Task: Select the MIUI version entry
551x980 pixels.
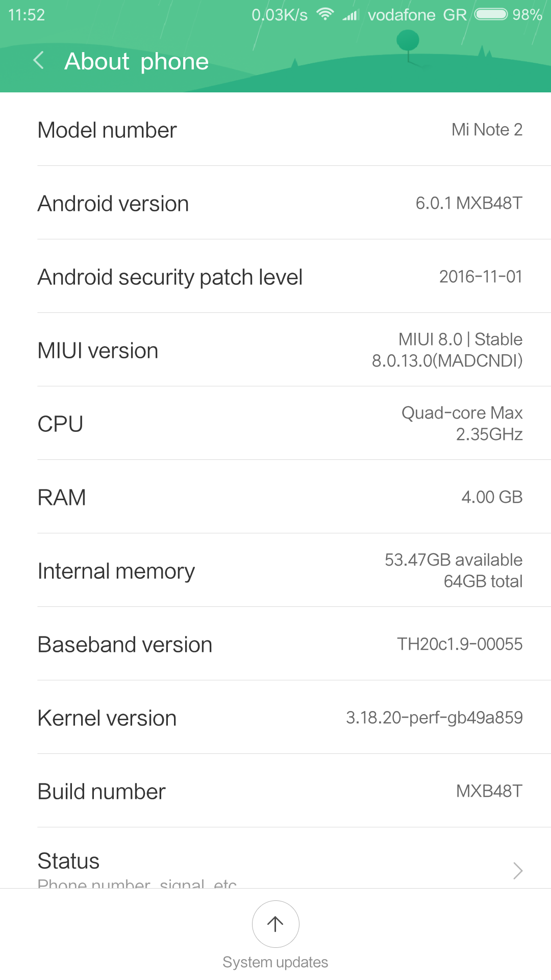Action: pyautogui.click(x=275, y=350)
